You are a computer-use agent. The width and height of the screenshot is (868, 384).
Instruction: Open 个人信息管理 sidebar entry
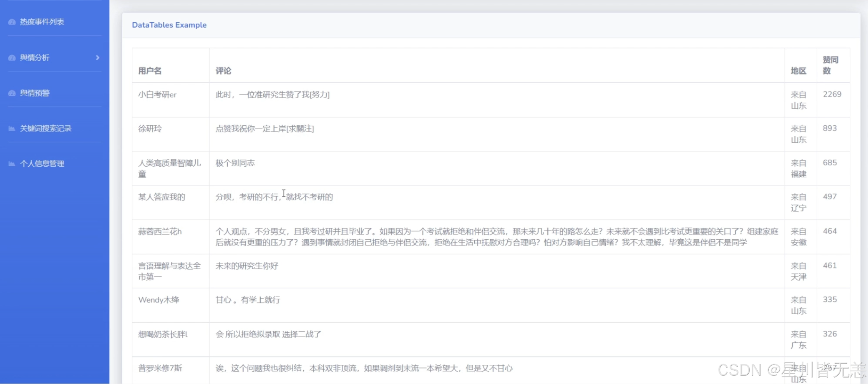[x=42, y=164]
